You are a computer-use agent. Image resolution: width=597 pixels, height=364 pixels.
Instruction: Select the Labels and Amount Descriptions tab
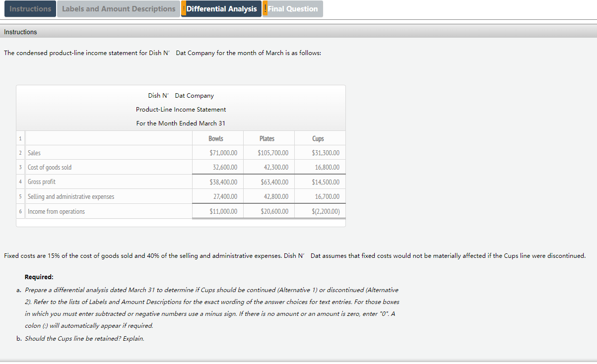(x=118, y=8)
